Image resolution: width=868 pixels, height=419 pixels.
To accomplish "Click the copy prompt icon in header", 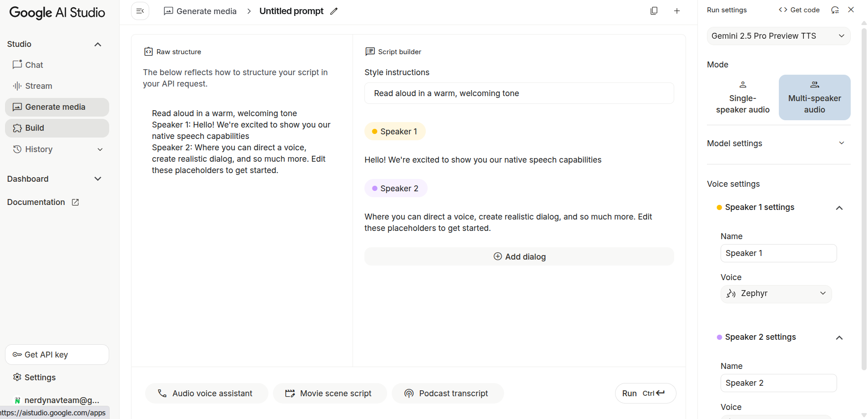I will pos(654,11).
